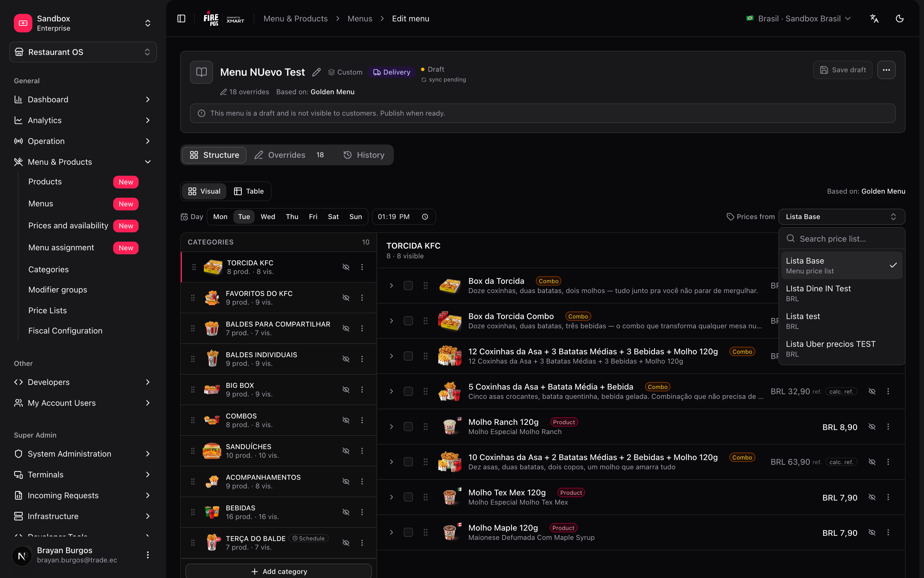Open user options next to Brayan Burgos

click(x=148, y=555)
